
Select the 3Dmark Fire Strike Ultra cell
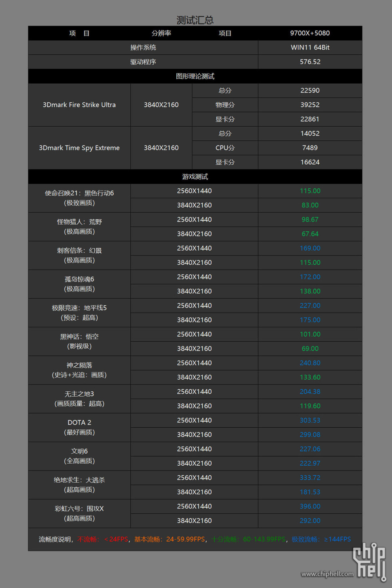pyautogui.click(x=79, y=105)
